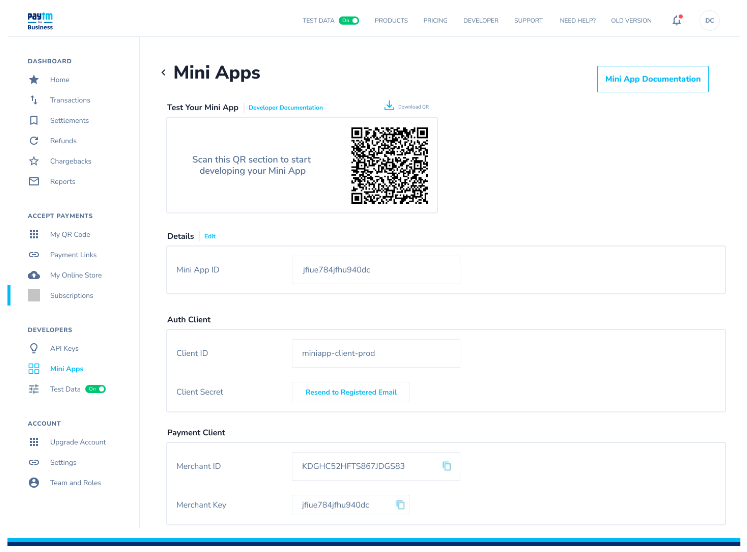The height and width of the screenshot is (552, 747).
Task: Click the Upgrade Account grid icon
Action: coord(34,442)
